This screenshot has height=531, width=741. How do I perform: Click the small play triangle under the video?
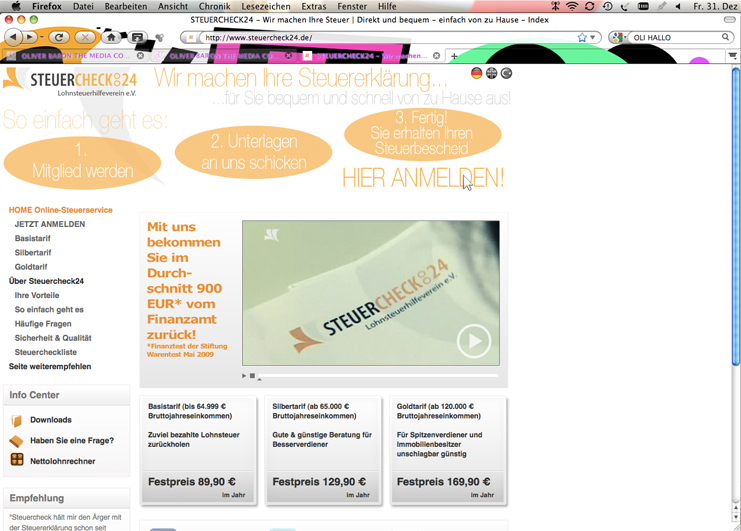(244, 376)
